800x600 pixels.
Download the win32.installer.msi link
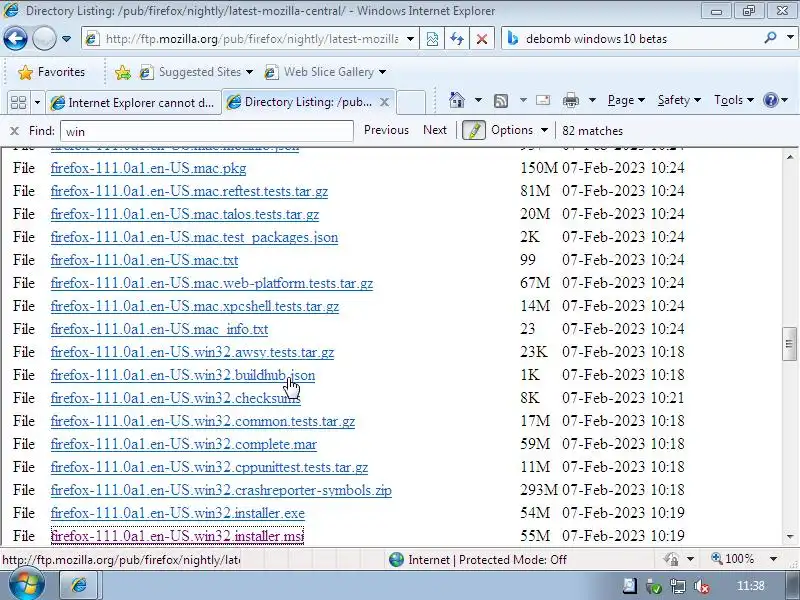(177, 536)
